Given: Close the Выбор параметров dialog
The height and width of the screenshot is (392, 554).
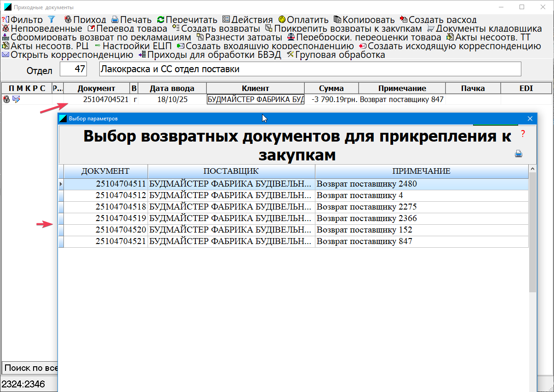Looking at the screenshot, I should [530, 119].
